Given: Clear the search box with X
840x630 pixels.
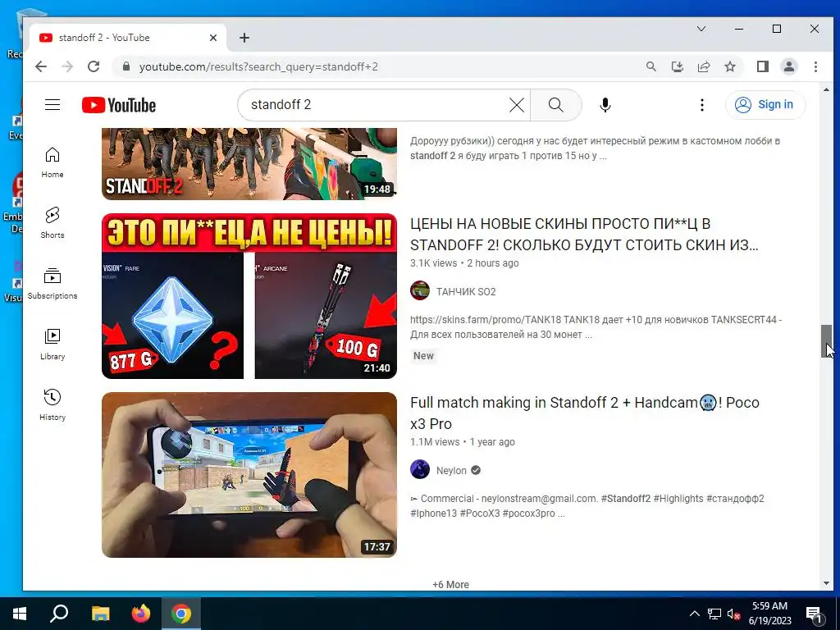Looking at the screenshot, I should (x=517, y=105).
